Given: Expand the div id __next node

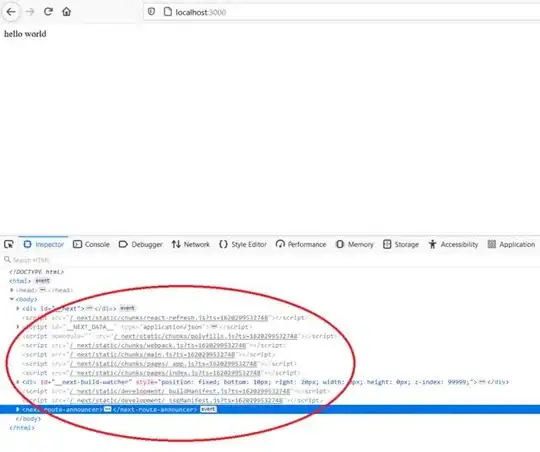Looking at the screenshot, I should (x=18, y=308).
